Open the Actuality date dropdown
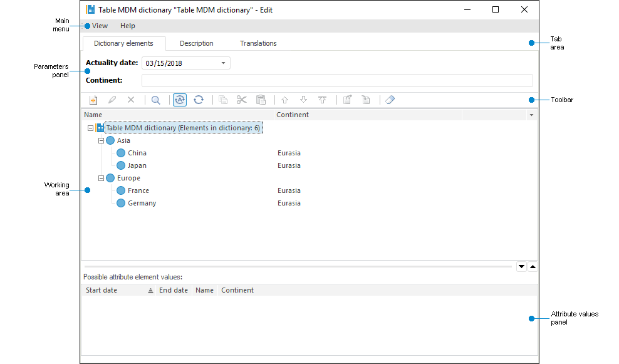The image size is (619, 364). (222, 63)
